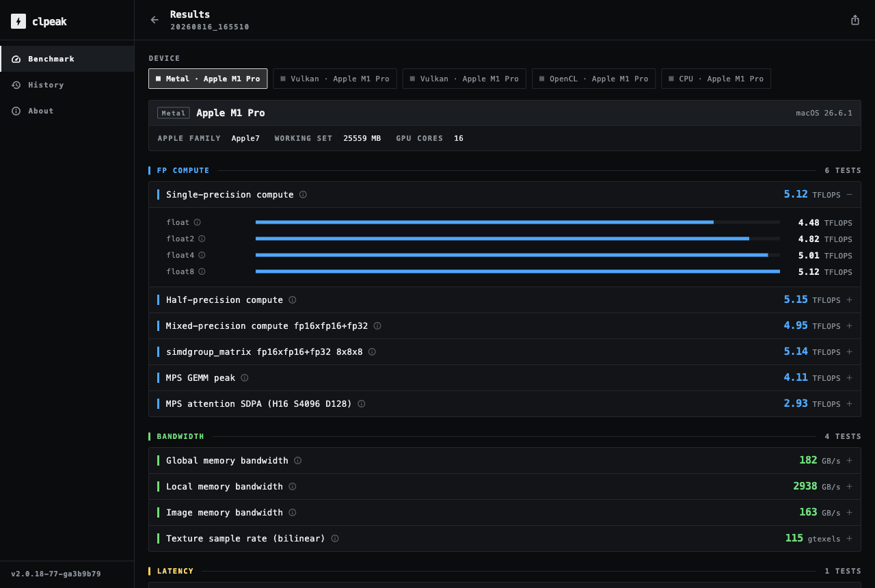Show info for MPS GEMM peak
The height and width of the screenshot is (588, 875).
pyautogui.click(x=245, y=378)
